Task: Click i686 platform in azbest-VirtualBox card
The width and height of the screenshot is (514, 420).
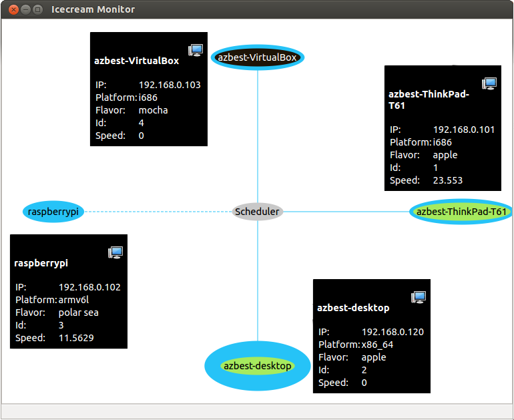Action: tap(148, 97)
